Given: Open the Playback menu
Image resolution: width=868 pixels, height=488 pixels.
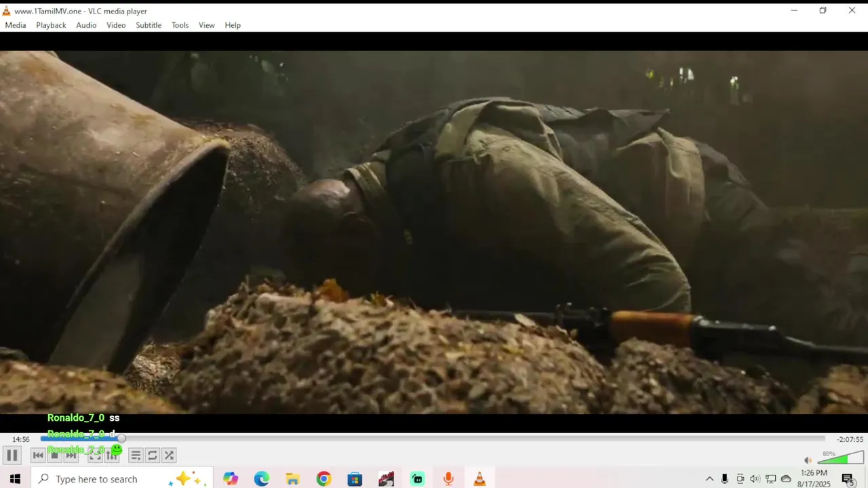Looking at the screenshot, I should [x=51, y=25].
